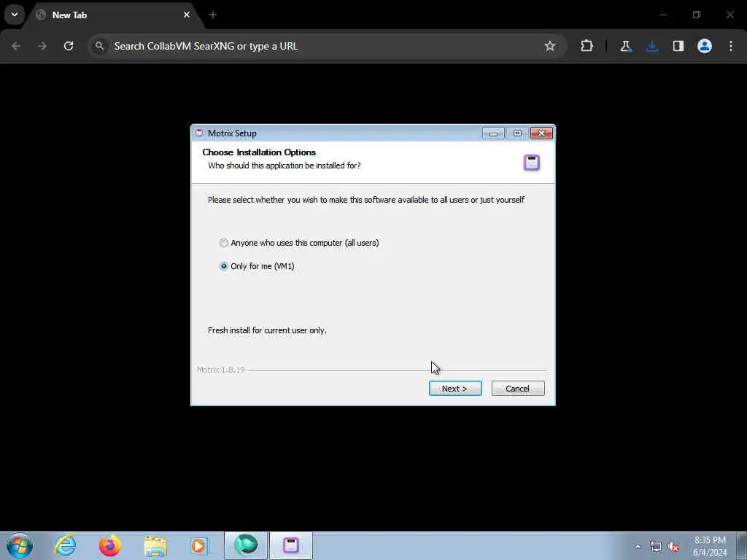
Task: Open the taskbar clock and date
Action: pyautogui.click(x=710, y=546)
